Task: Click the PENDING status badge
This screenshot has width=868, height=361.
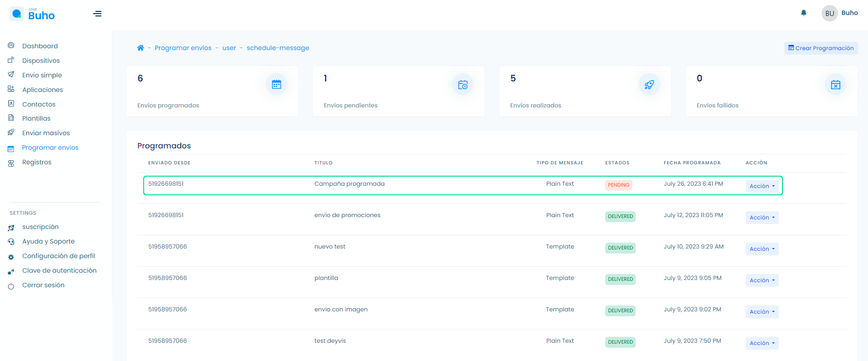Action: coord(618,185)
